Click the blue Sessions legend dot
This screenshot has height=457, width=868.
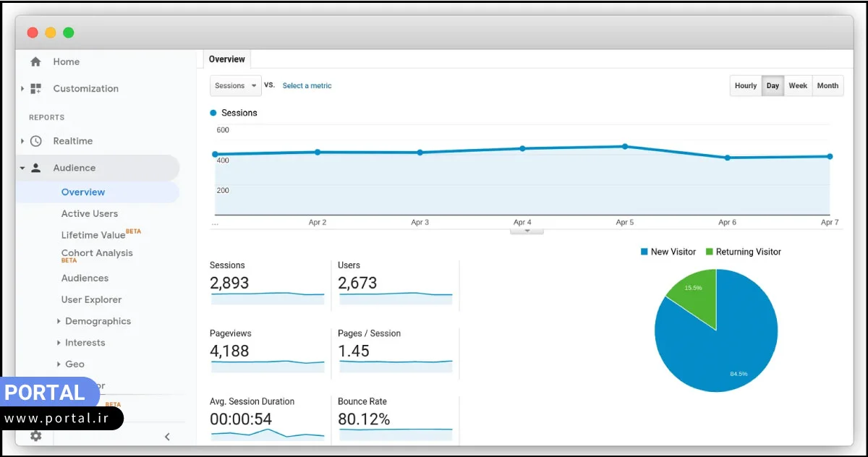(213, 112)
